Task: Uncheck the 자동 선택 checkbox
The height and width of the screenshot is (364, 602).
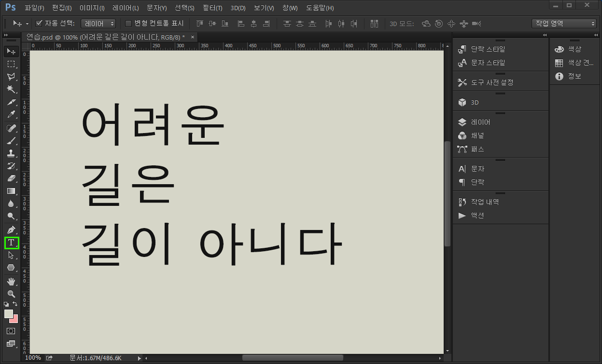Action: click(40, 23)
